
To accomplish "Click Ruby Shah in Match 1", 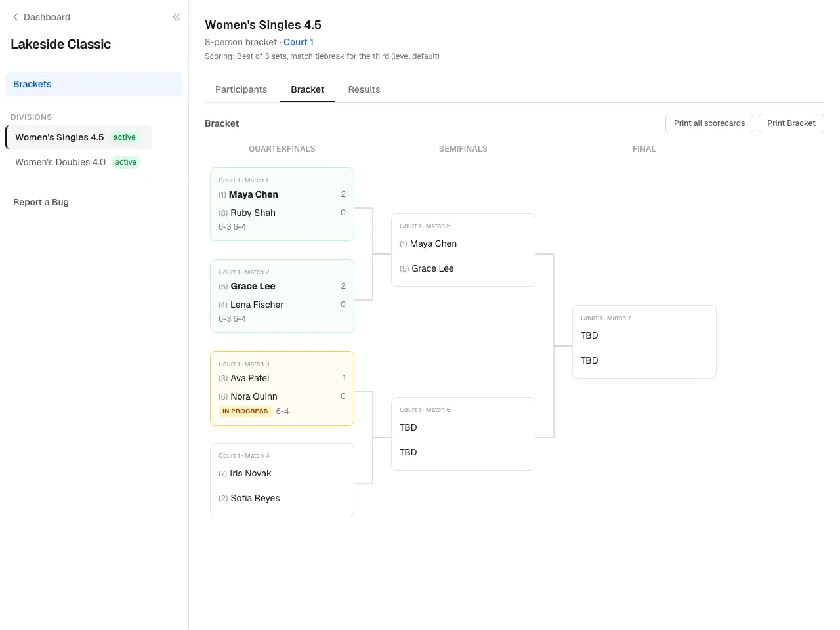I will click(x=253, y=213).
